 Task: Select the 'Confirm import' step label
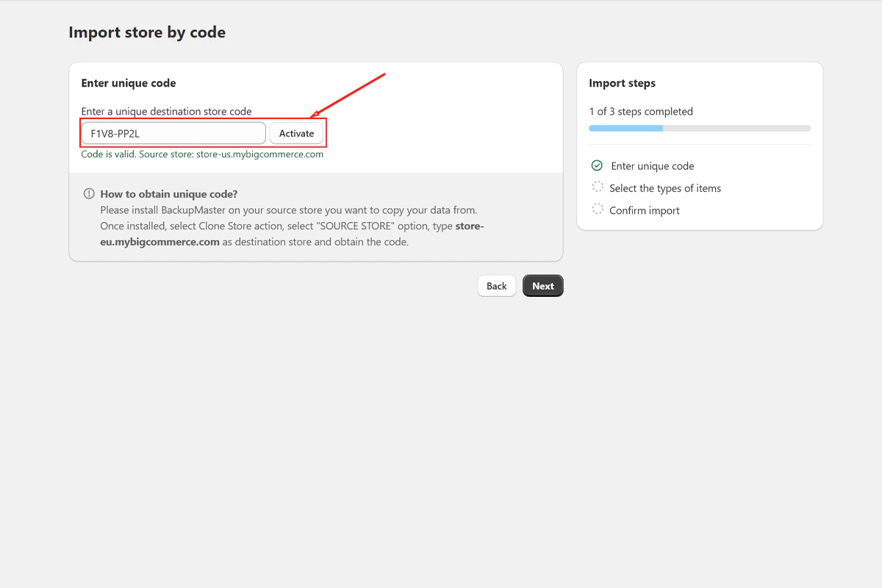[x=645, y=210]
